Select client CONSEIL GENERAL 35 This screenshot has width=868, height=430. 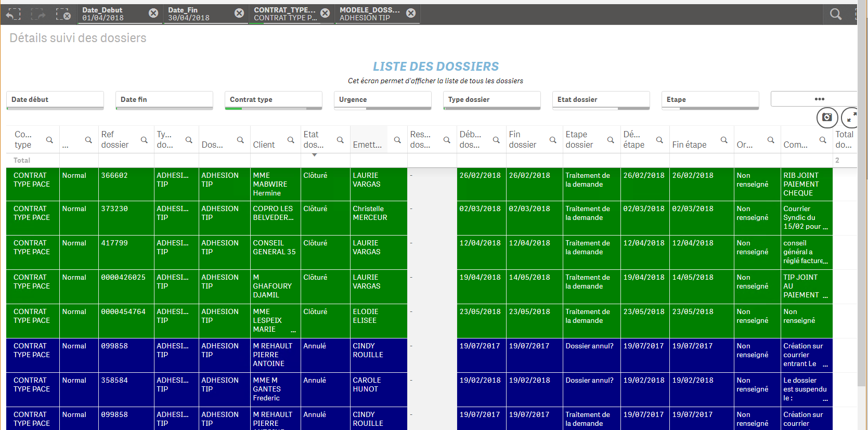[x=275, y=252]
